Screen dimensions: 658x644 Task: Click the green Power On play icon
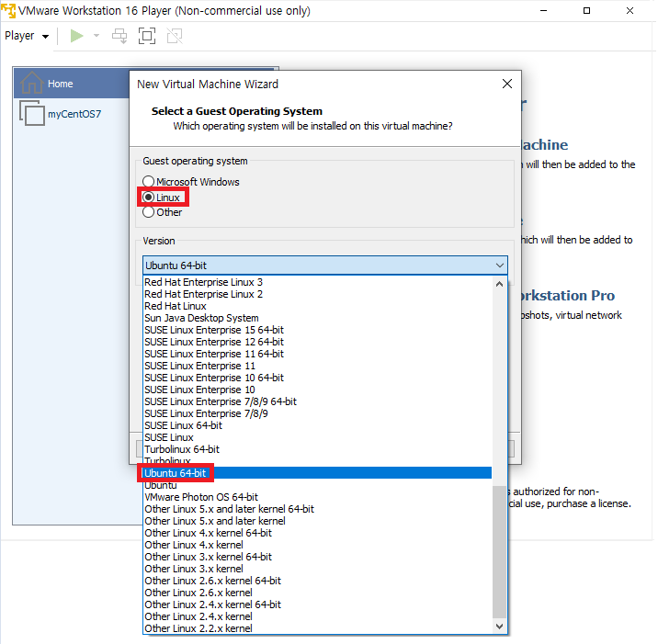coord(76,36)
